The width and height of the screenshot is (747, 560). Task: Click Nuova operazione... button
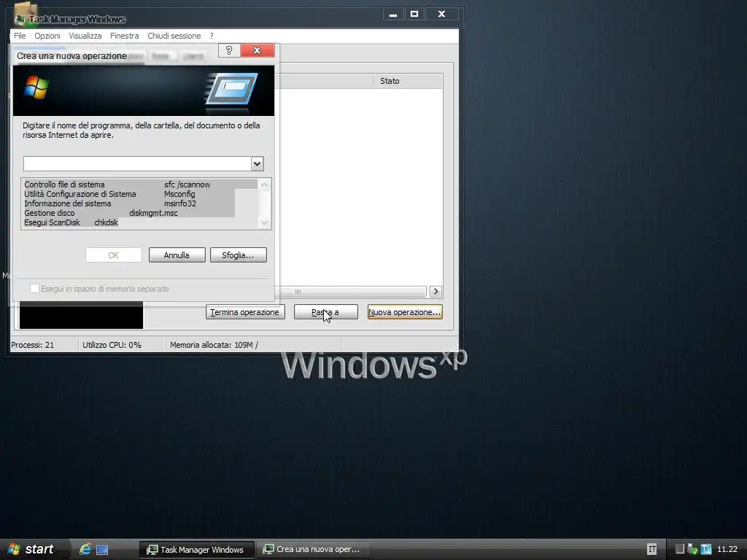click(x=405, y=312)
